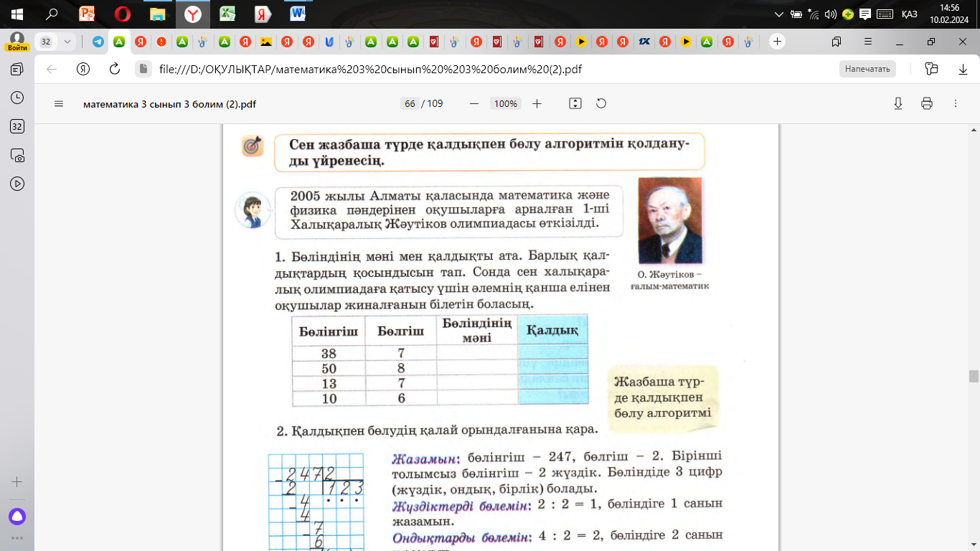
Task: Open a new browser tab
Action: (777, 42)
